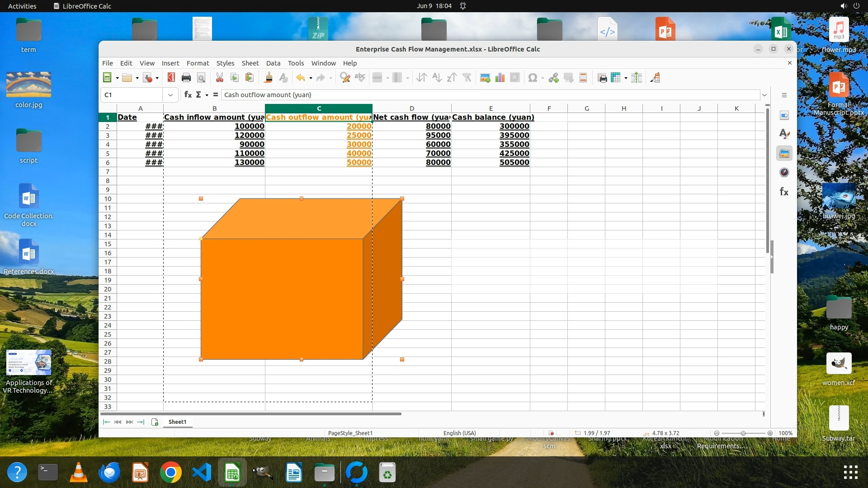Open sidebar Functions fx panel
Screen dimensions: 868x488
click(784, 192)
